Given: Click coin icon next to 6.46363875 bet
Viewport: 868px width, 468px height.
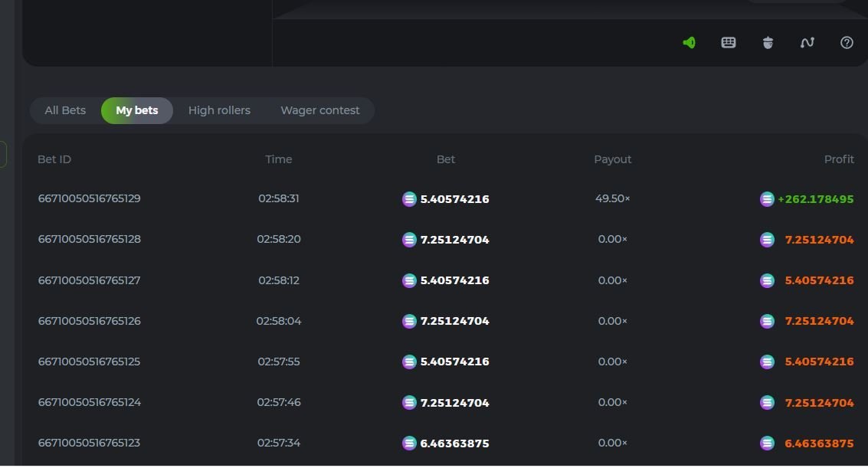Looking at the screenshot, I should (409, 443).
